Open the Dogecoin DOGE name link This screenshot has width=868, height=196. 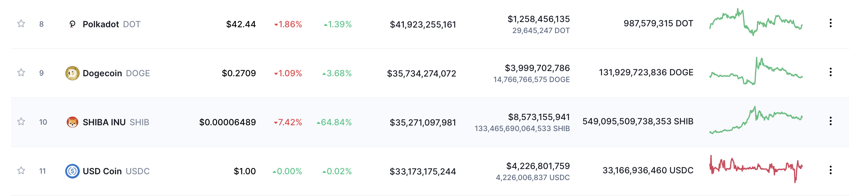click(x=116, y=73)
